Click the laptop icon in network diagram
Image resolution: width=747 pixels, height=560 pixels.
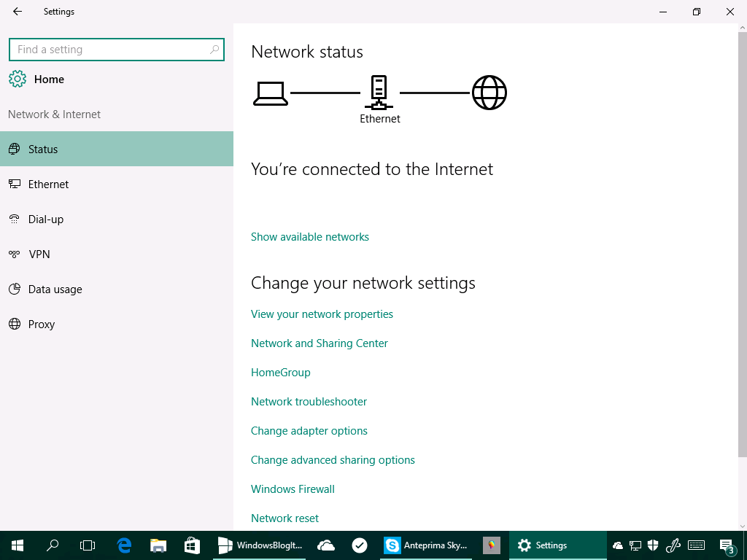270,93
